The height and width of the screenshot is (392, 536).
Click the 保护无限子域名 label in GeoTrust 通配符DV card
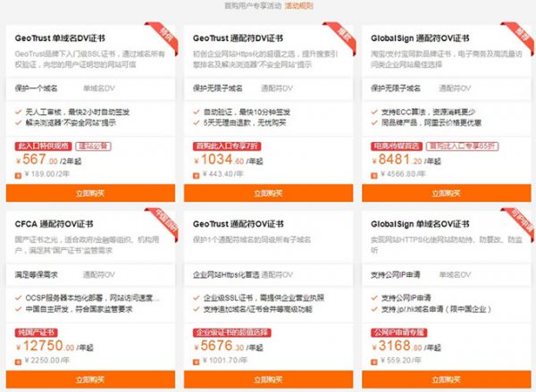tap(218, 88)
